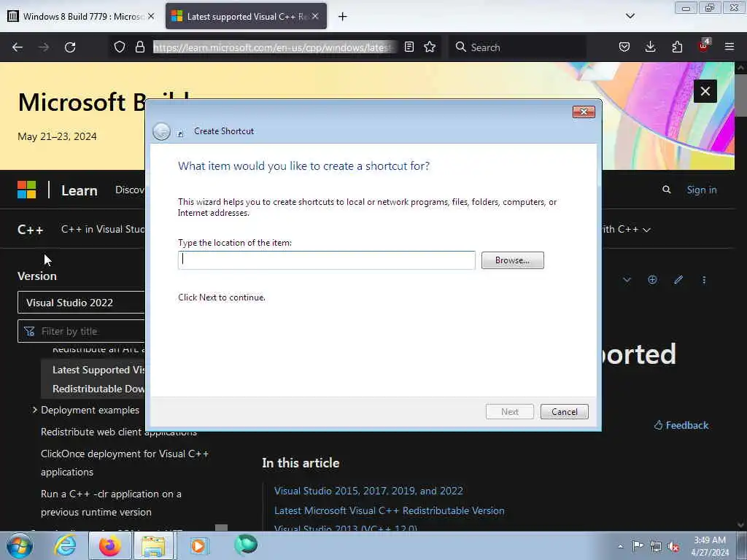
Task: Open Windows Media Player taskbar icon
Action: tap(198, 545)
